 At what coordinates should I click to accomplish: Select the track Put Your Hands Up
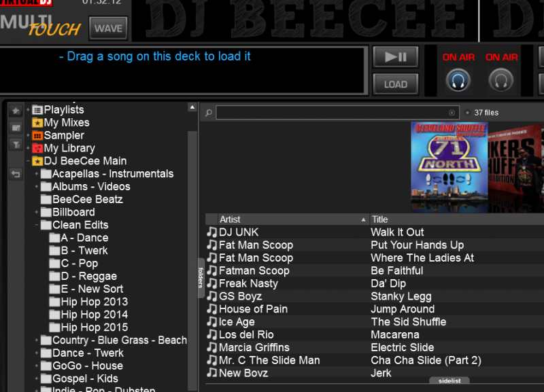tap(375, 245)
